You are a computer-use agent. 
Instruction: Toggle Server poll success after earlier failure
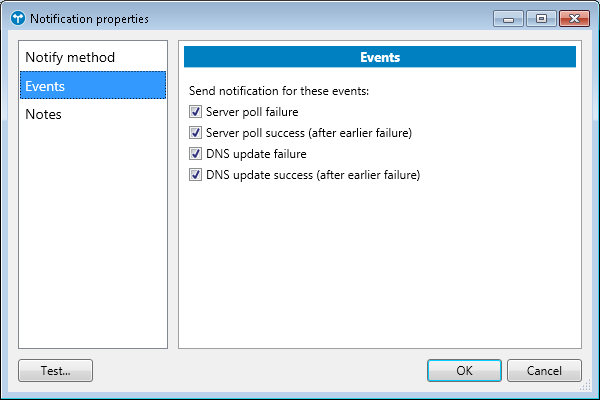tap(195, 133)
